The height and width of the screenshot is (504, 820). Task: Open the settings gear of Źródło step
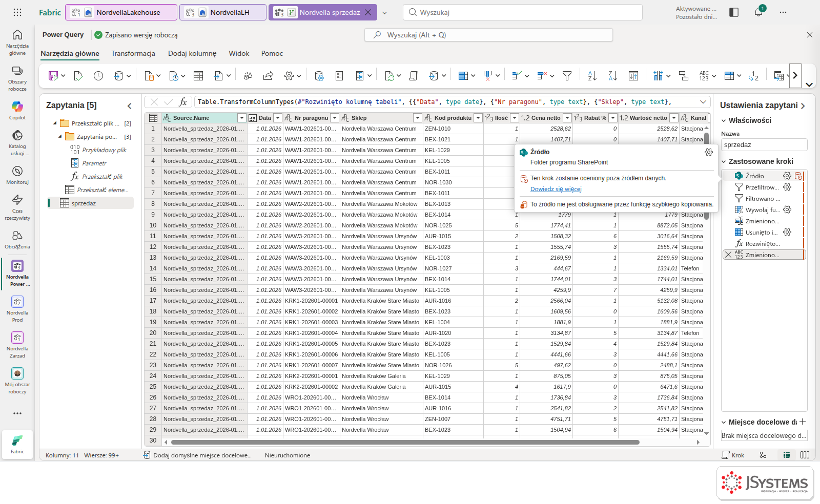(787, 176)
